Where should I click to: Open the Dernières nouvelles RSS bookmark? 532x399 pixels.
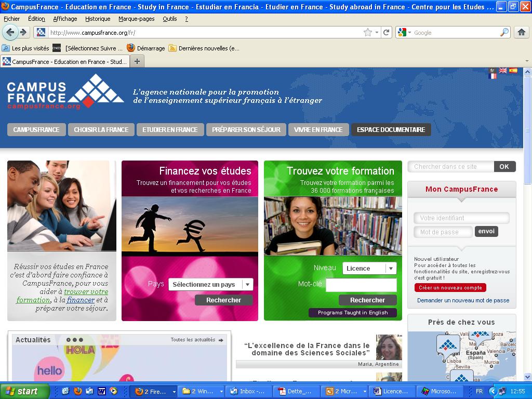[x=204, y=48]
